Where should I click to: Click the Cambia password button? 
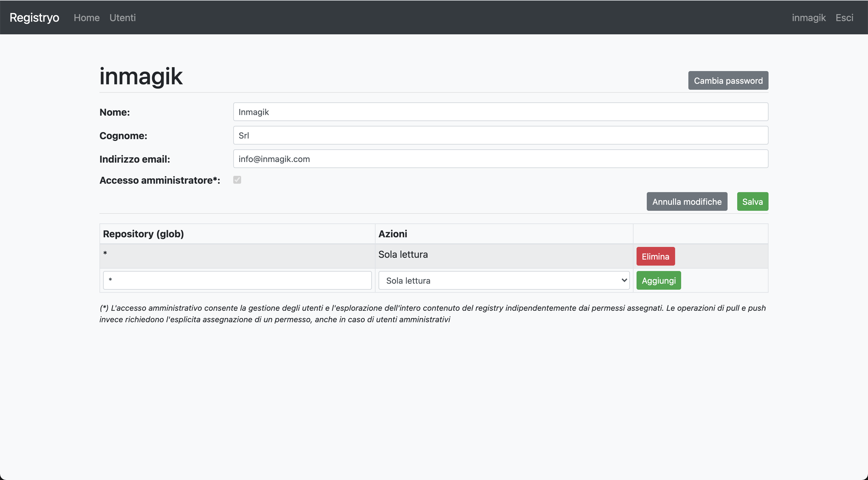(728, 80)
